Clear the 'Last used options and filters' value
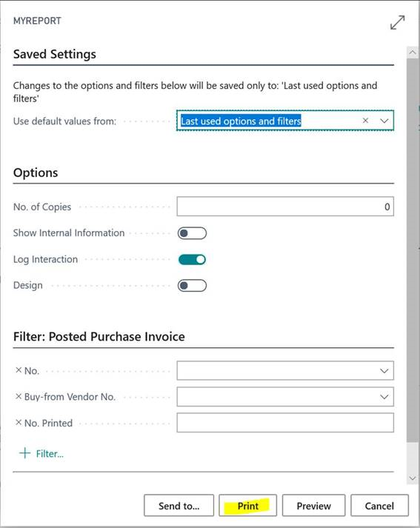Screen dimensions: 420x528 click(365, 121)
